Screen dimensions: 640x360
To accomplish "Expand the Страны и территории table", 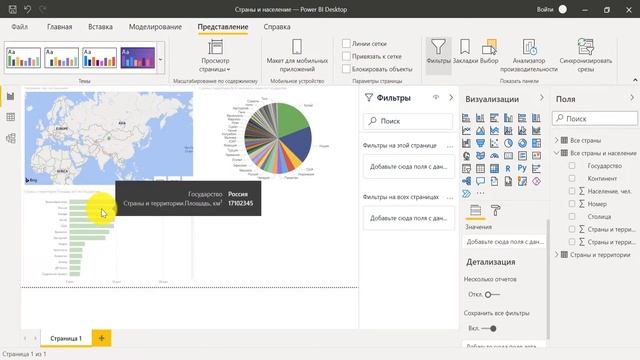I will pos(556,255).
